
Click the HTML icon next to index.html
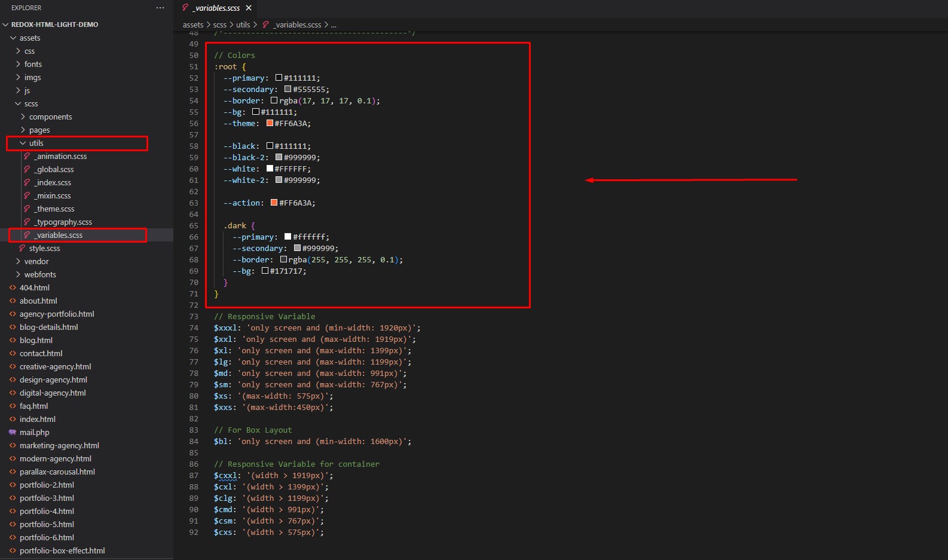click(x=13, y=419)
